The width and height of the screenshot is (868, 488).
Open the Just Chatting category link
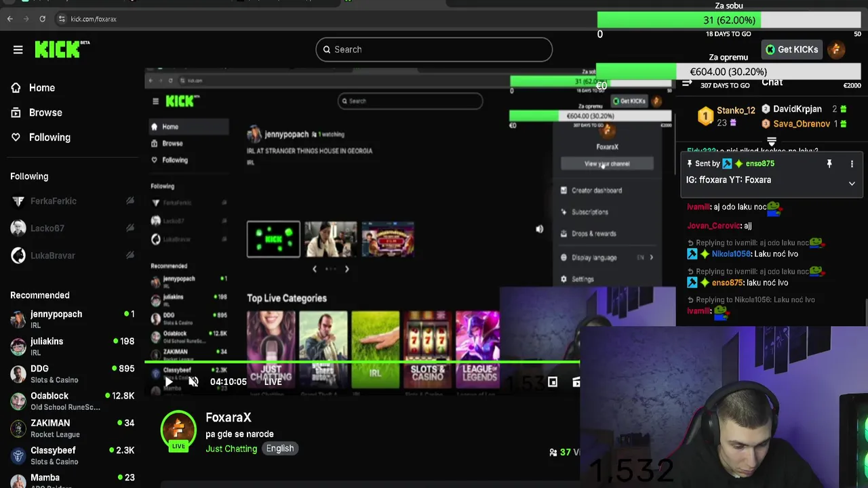tap(231, 449)
